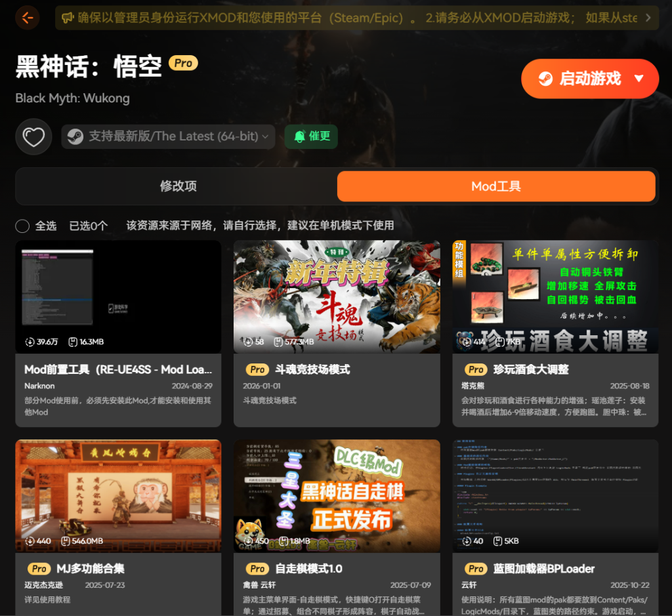Viewport: 672px width, 616px height.
Task: Click the orange back arrow icon
Action: (x=27, y=18)
